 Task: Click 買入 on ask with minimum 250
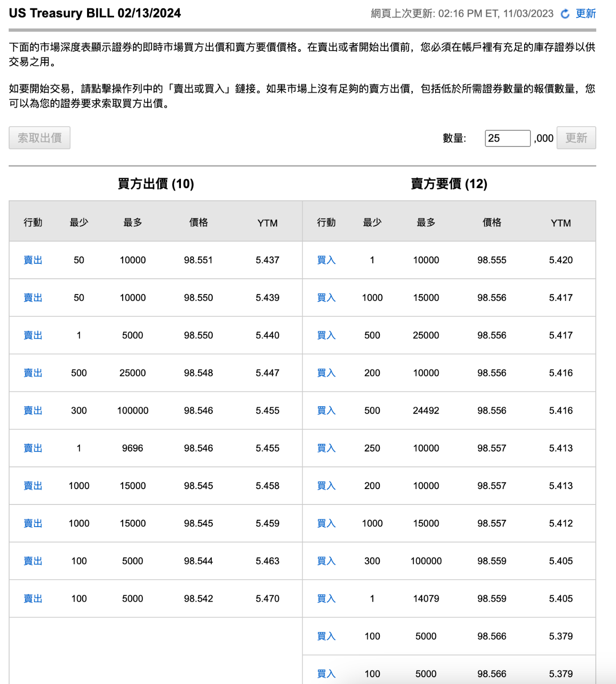(x=326, y=448)
